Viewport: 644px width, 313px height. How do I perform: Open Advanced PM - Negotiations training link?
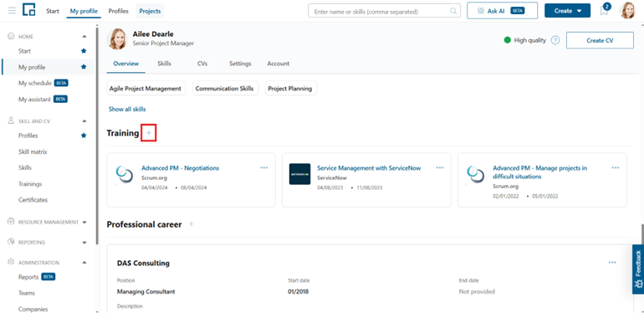(181, 168)
